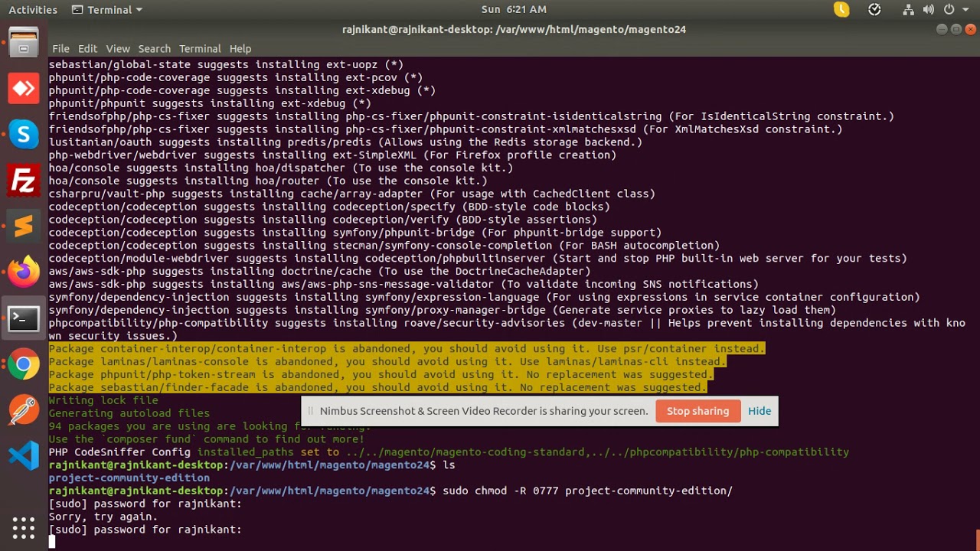Click the 'Generating autoload files' line

tap(129, 413)
